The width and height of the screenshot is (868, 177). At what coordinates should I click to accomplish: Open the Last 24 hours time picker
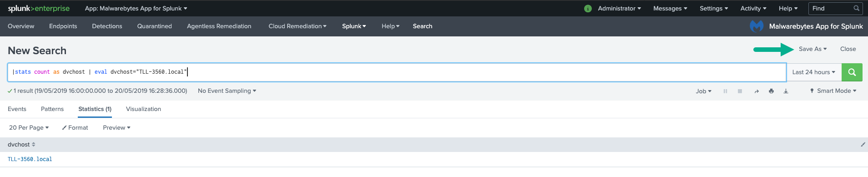click(813, 72)
